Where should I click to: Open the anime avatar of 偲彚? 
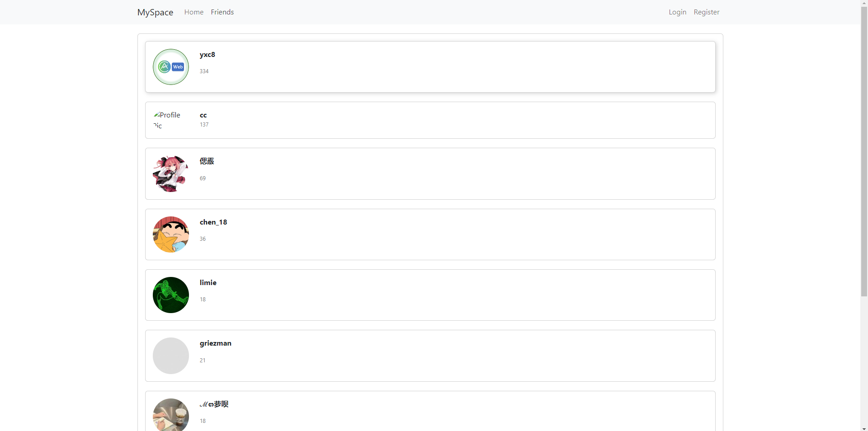[170, 173]
